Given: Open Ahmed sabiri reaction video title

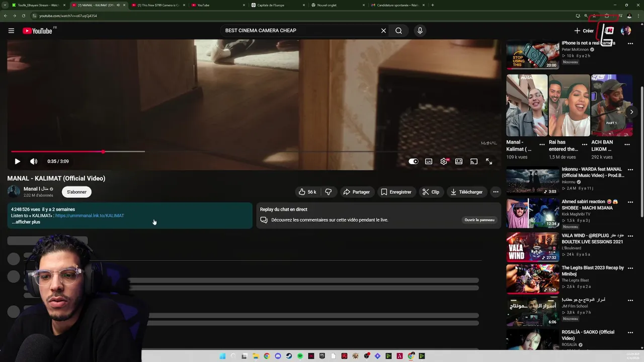Looking at the screenshot, I should tap(590, 205).
